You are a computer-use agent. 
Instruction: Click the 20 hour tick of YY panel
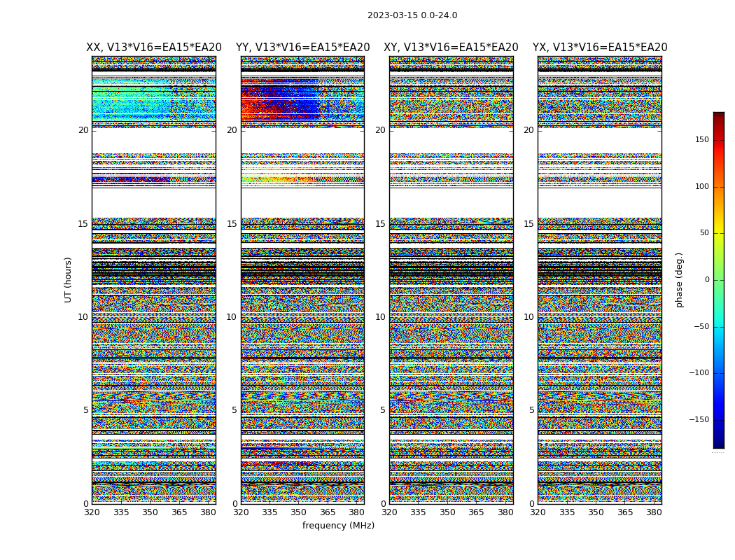232,130
